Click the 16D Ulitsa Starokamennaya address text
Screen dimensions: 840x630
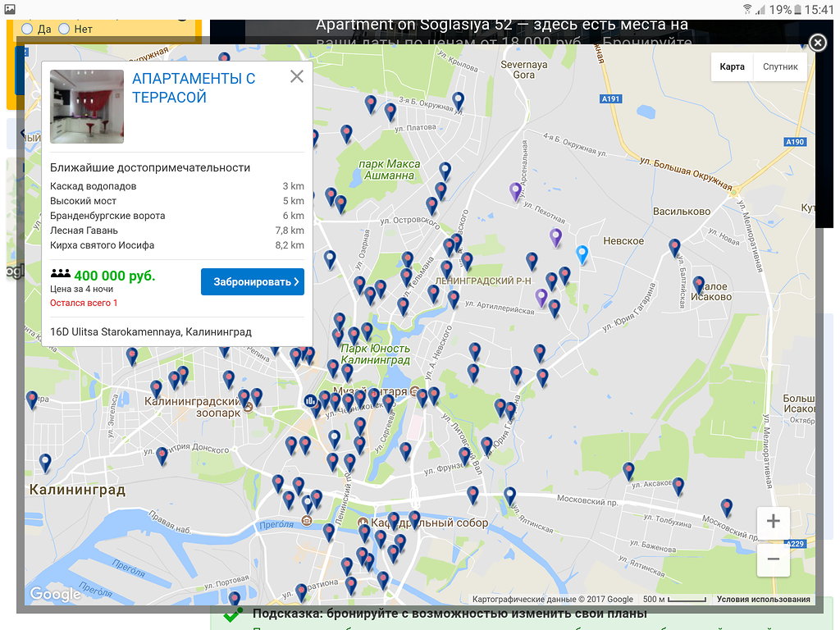pyautogui.click(x=151, y=331)
